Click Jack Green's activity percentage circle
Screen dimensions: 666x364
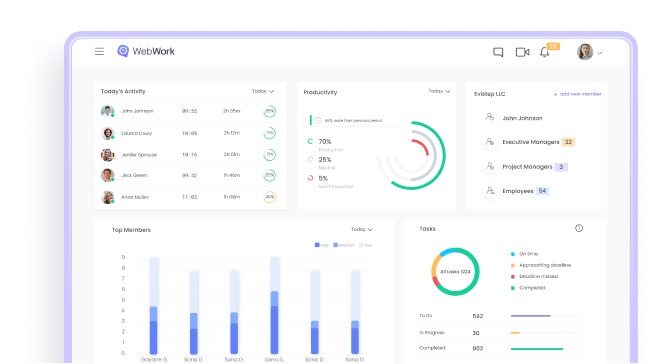click(x=269, y=175)
